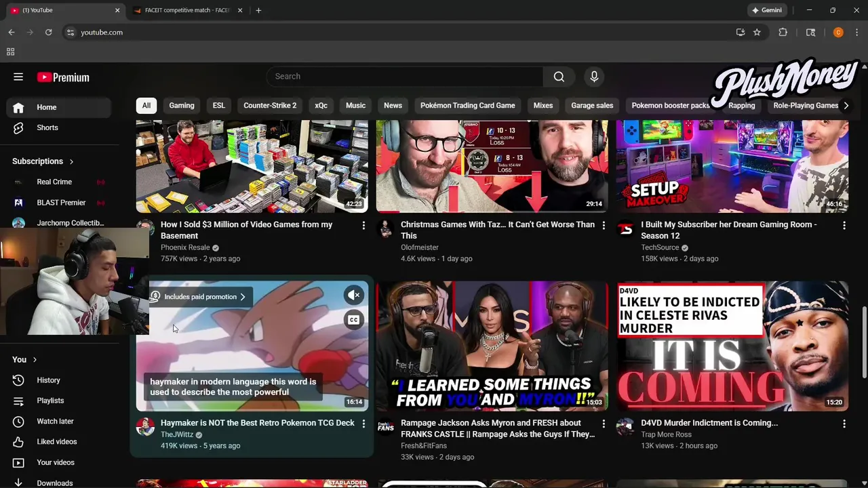Open the Chrome profile avatar
The image size is (868, 488).
(838, 32)
